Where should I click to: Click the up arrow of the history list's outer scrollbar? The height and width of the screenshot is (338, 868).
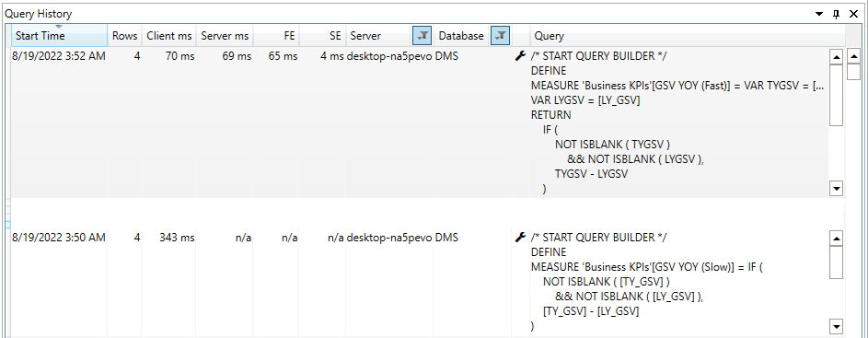pos(854,56)
